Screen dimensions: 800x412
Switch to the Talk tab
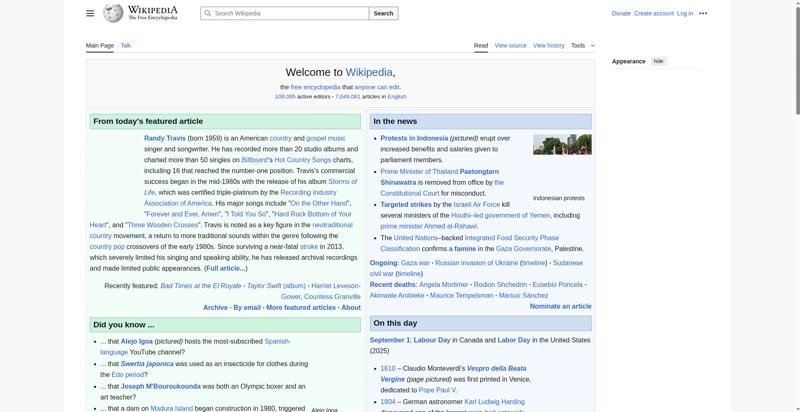(126, 45)
